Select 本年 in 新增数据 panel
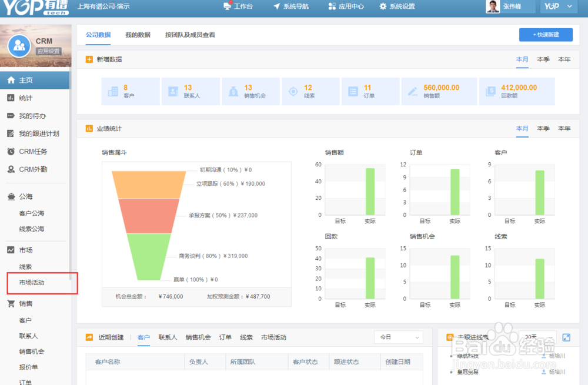Image resolution: width=588 pixels, height=385 pixels. (x=564, y=59)
